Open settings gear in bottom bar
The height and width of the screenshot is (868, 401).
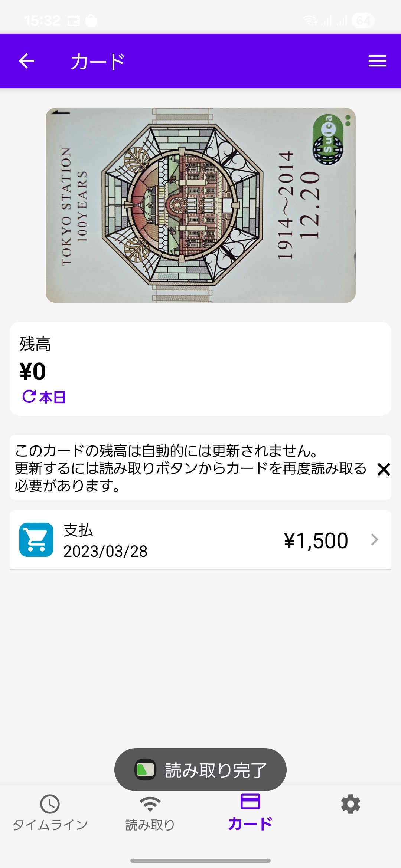351,804
